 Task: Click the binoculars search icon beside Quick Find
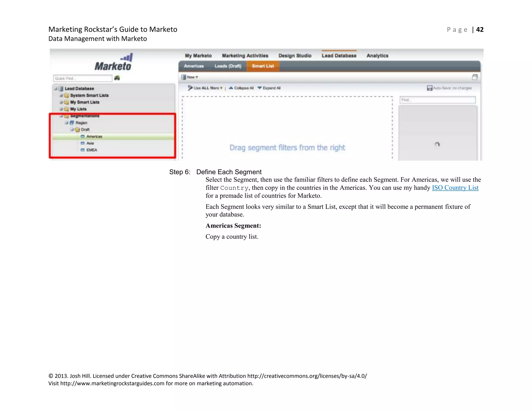point(117,78)
